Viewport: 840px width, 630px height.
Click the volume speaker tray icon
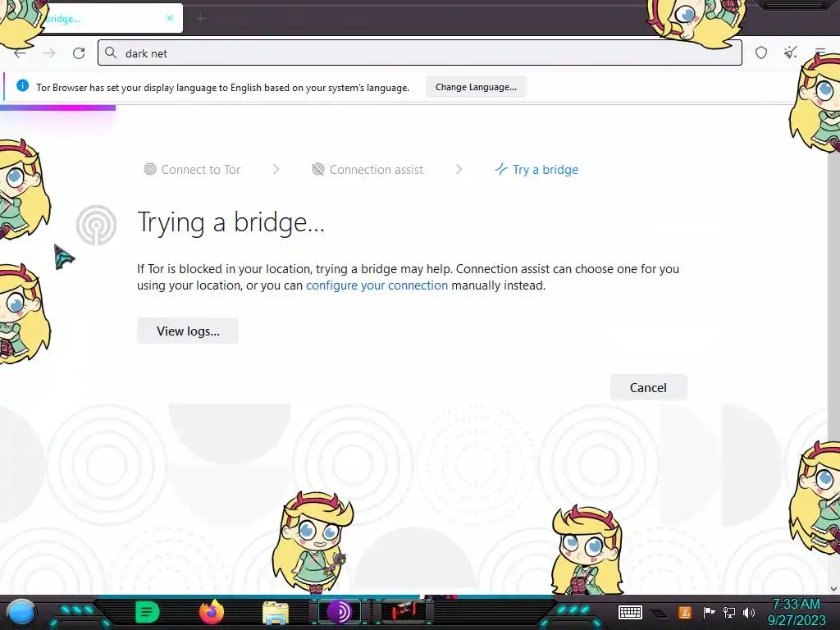pyautogui.click(x=749, y=612)
